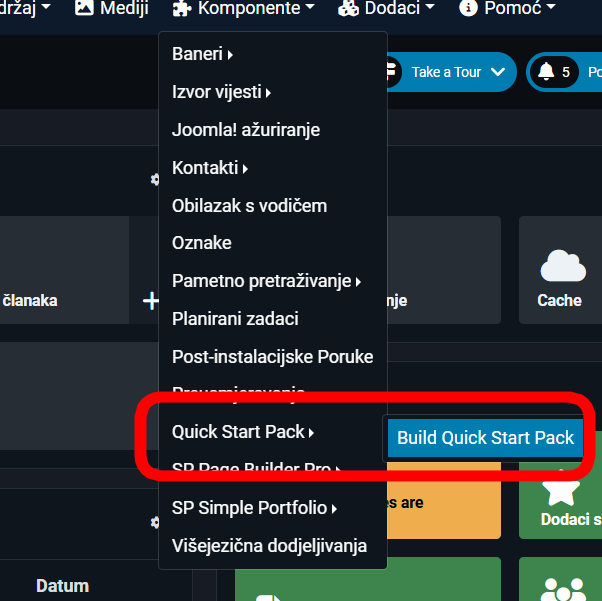Image resolution: width=602 pixels, height=601 pixels.
Task: Open the Take a Tour dropdown
Action: coord(451,72)
